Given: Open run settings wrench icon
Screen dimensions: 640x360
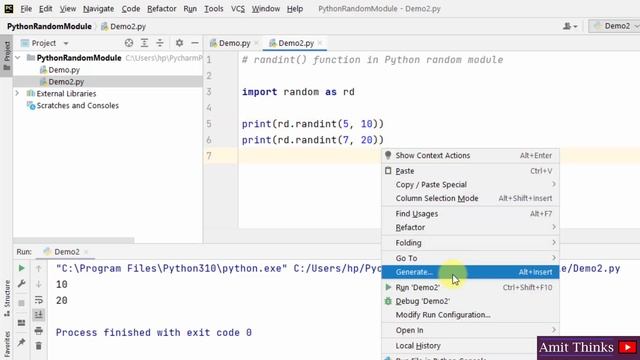Looking at the screenshot, I should pyautogui.click(x=22, y=284).
